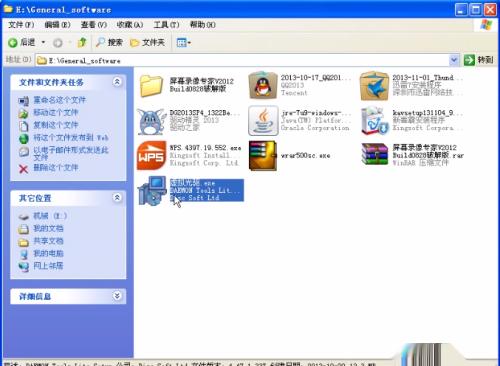Open the 查看(V) menu
Image resolution: width=500 pixels, height=366 pixels.
click(x=94, y=25)
